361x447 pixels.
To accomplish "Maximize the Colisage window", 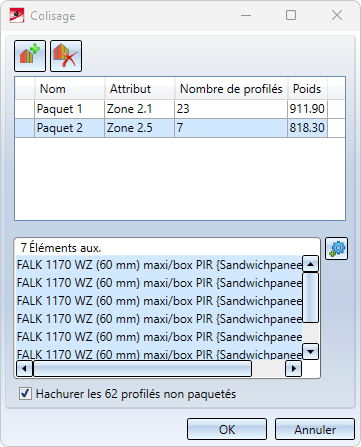I will pyautogui.click(x=291, y=15).
